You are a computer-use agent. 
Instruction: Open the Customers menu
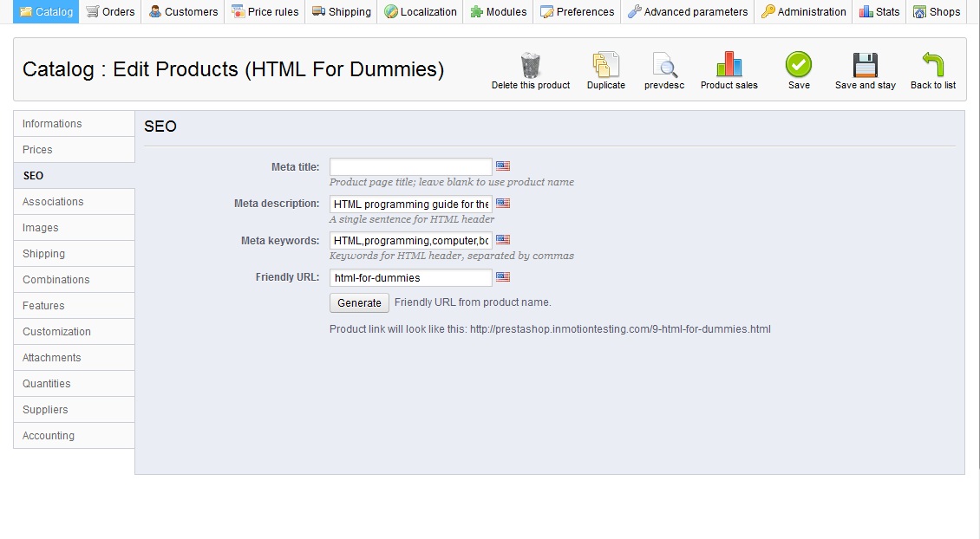(x=182, y=11)
